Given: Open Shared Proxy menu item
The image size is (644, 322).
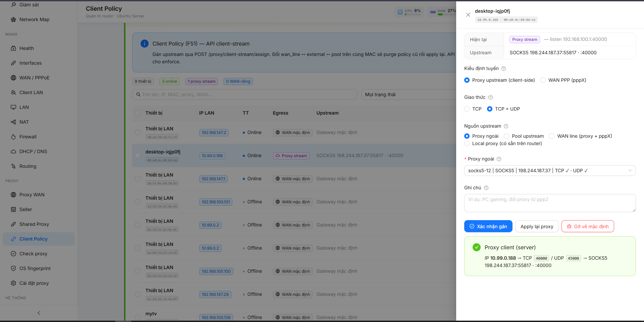Looking at the screenshot, I should coord(39,224).
